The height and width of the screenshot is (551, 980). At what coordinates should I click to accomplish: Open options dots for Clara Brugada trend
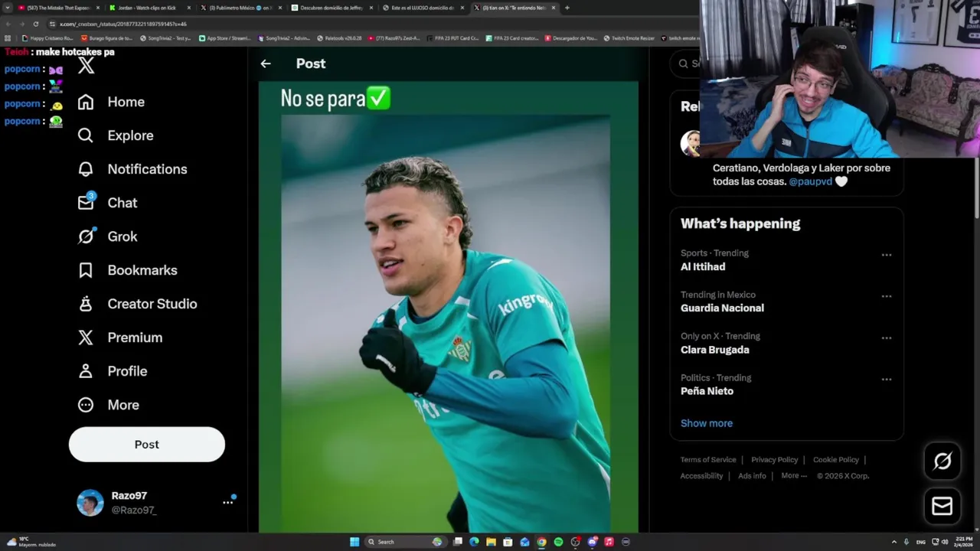887,337
